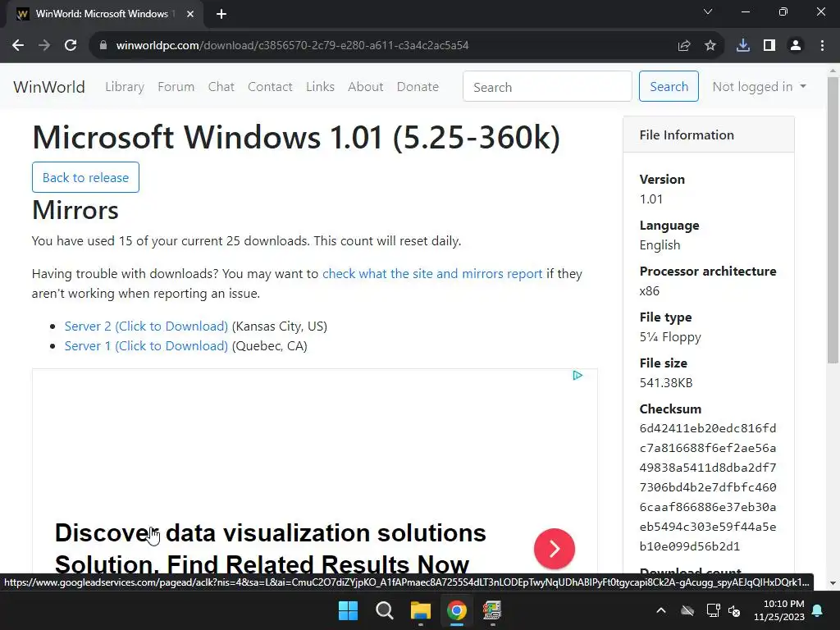The height and width of the screenshot is (630, 840).
Task: Show hidden system tray icons
Action: (x=661, y=610)
